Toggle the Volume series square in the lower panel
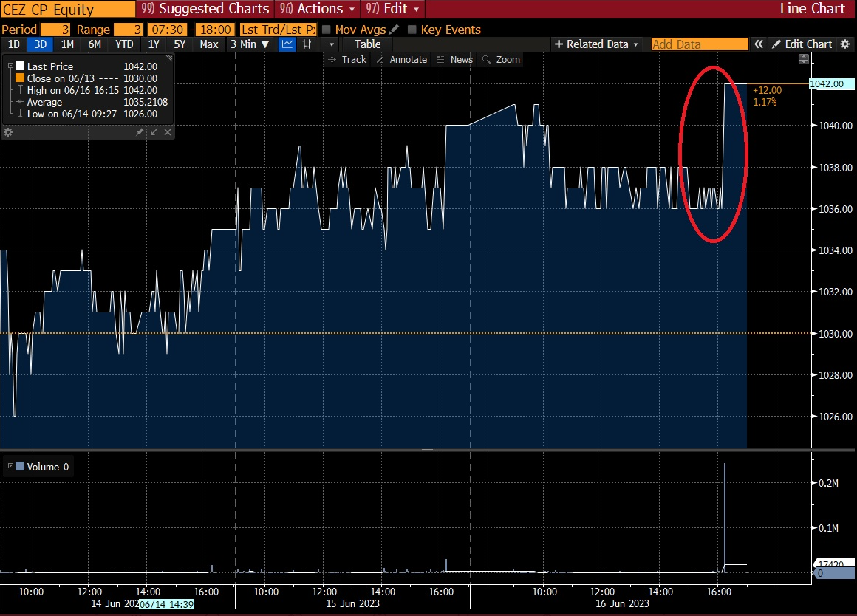Screen dimensions: 857x616 (x=19, y=467)
